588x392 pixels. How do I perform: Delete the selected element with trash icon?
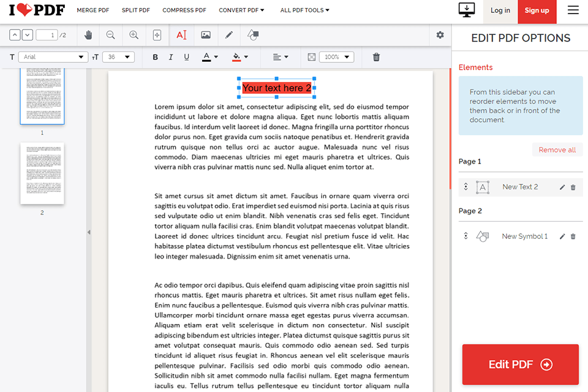376,57
